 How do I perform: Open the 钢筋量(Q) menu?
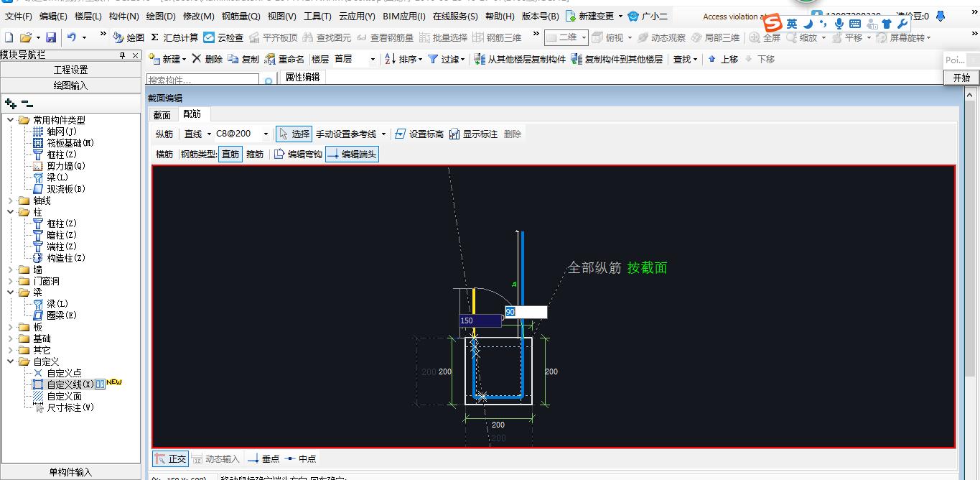(x=241, y=16)
